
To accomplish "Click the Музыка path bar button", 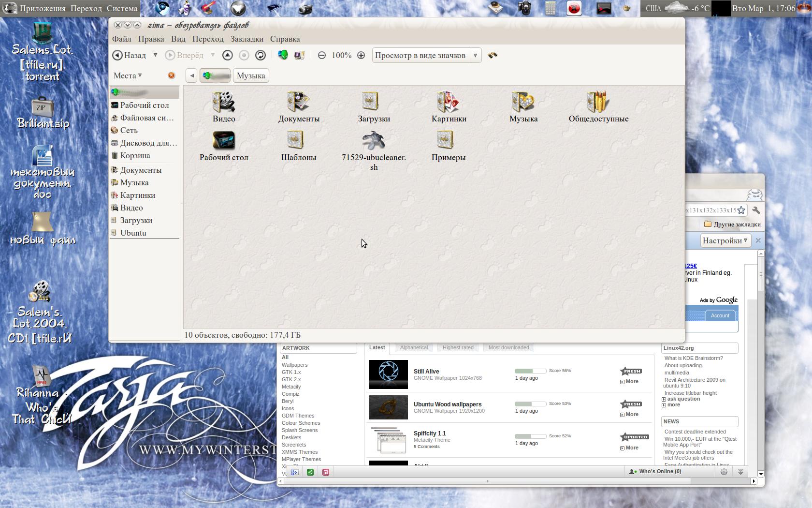I will [251, 75].
